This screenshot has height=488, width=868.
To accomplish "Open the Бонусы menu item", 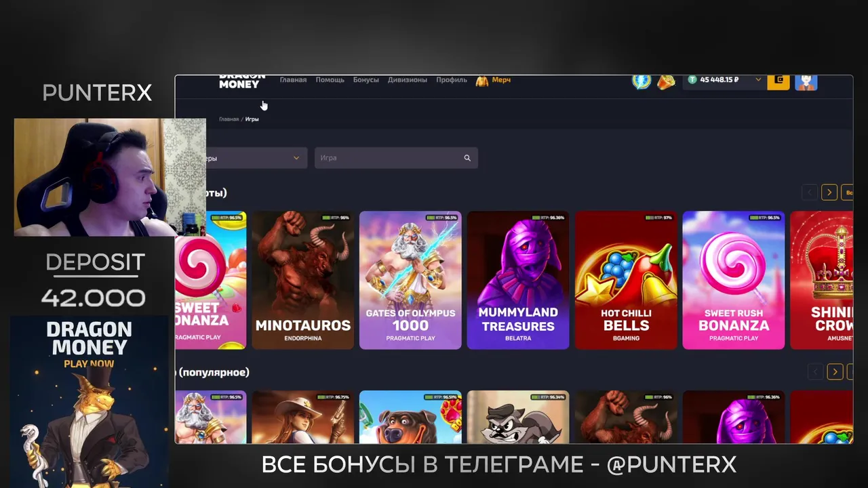I will [366, 80].
